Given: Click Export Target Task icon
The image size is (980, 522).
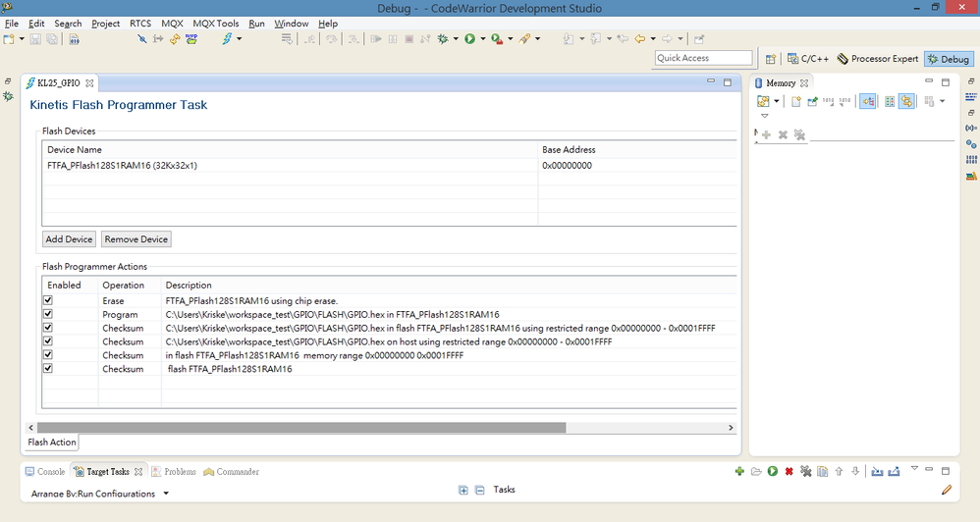Looking at the screenshot, I should 894,471.
